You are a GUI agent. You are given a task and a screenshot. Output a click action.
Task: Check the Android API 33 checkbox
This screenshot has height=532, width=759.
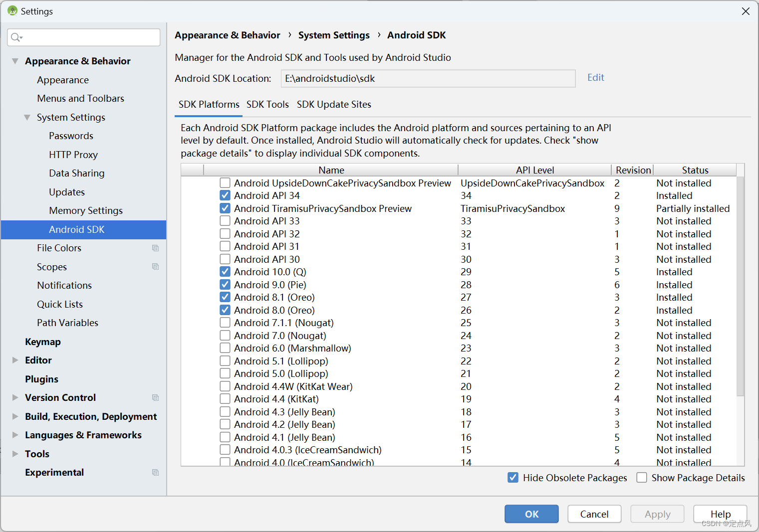(x=225, y=221)
